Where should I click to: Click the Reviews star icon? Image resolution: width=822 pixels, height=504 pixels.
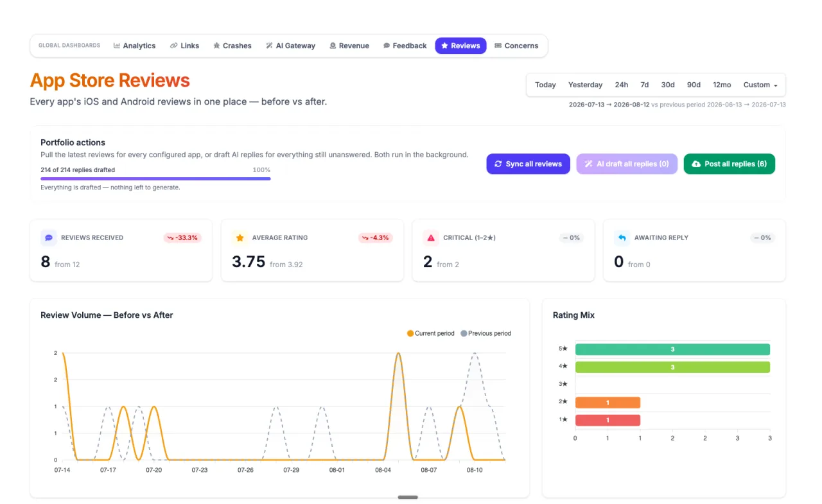click(444, 46)
